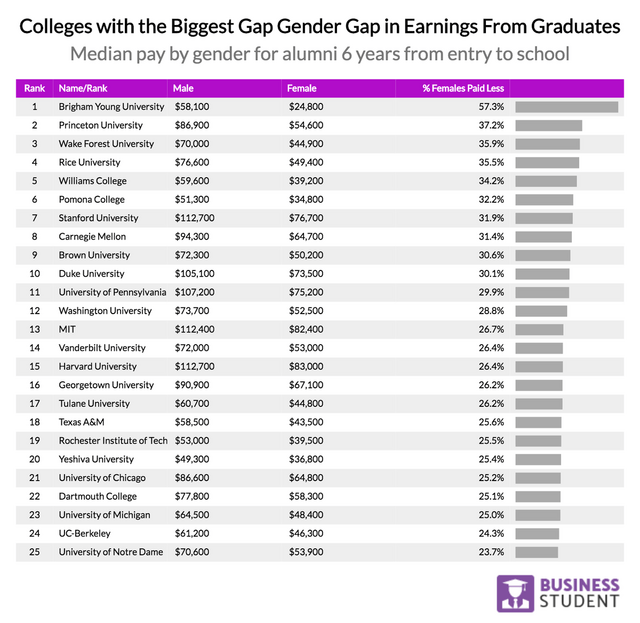Screen dimensions: 640x623
Task: Click Brigham Young University's percentage bar
Action: pyautogui.click(x=565, y=107)
